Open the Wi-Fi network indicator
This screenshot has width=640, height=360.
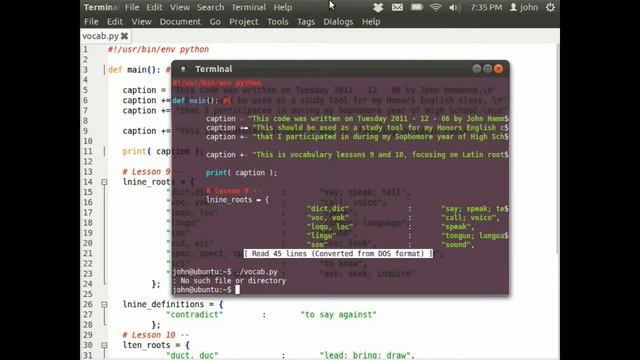pos(436,7)
